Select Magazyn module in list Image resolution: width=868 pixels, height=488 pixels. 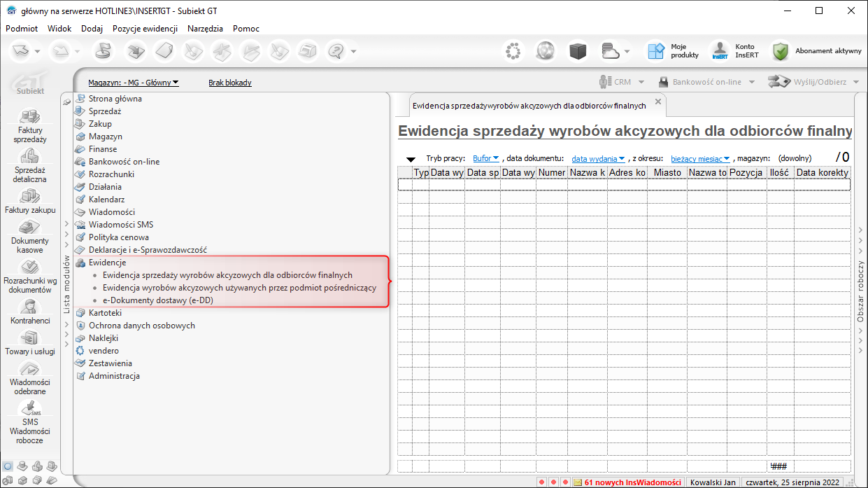tap(105, 137)
